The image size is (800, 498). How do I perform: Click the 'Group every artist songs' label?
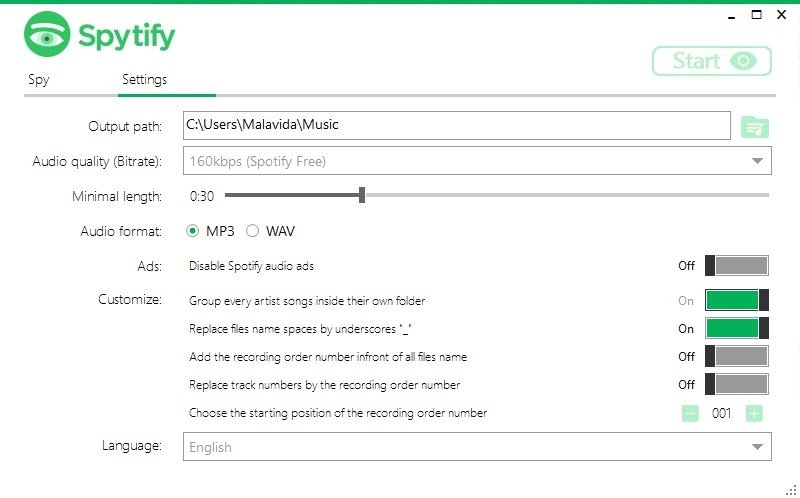pos(307,301)
